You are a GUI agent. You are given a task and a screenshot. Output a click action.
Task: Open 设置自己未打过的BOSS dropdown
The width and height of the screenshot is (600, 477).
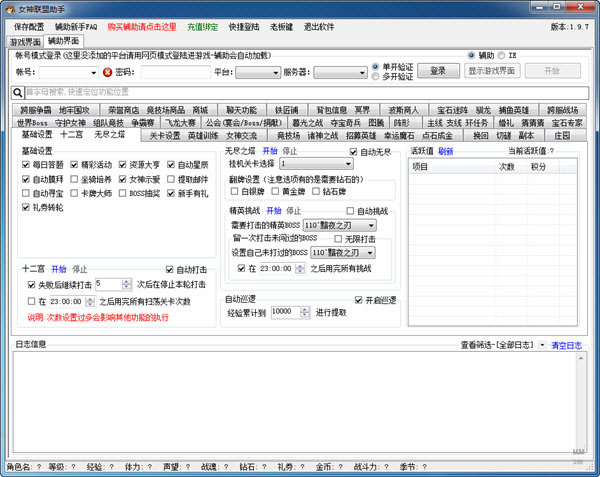(x=343, y=252)
